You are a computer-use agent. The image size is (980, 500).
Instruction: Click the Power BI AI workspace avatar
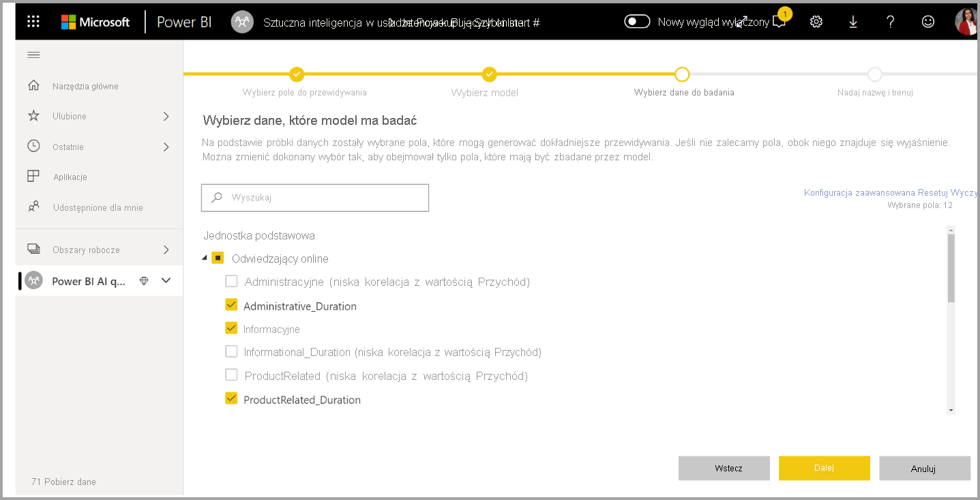pos(33,281)
